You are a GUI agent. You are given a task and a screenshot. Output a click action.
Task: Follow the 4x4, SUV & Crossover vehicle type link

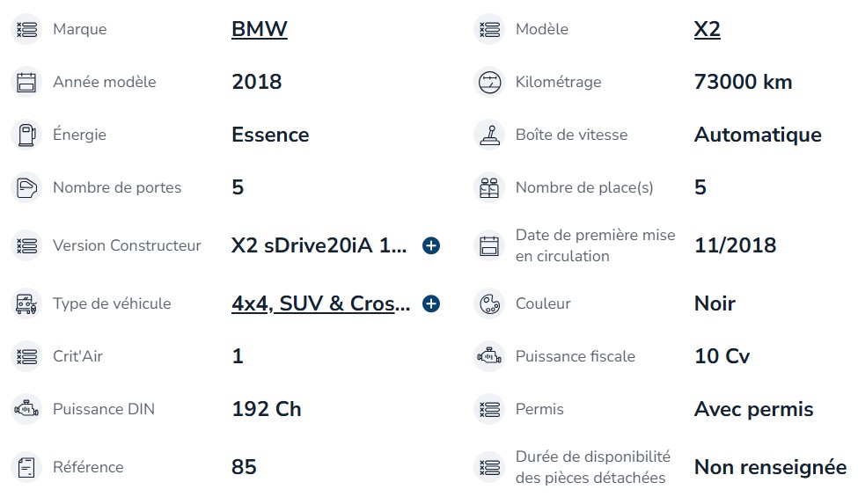320,303
